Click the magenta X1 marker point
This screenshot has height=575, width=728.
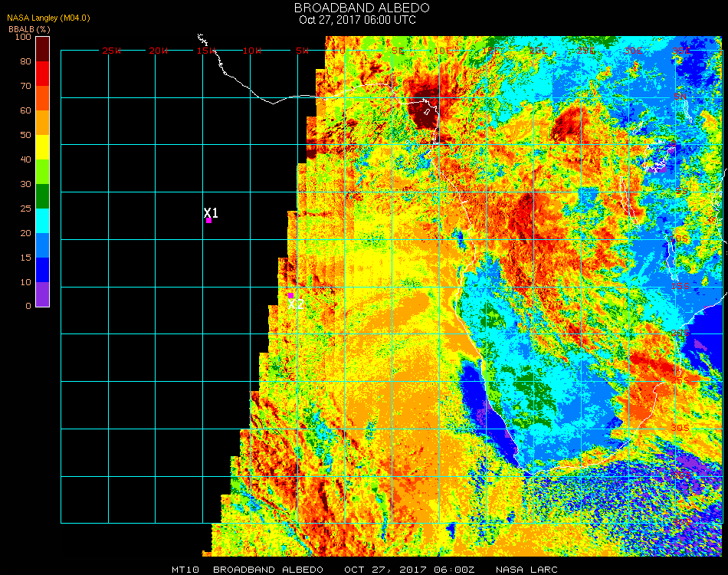tap(208, 221)
